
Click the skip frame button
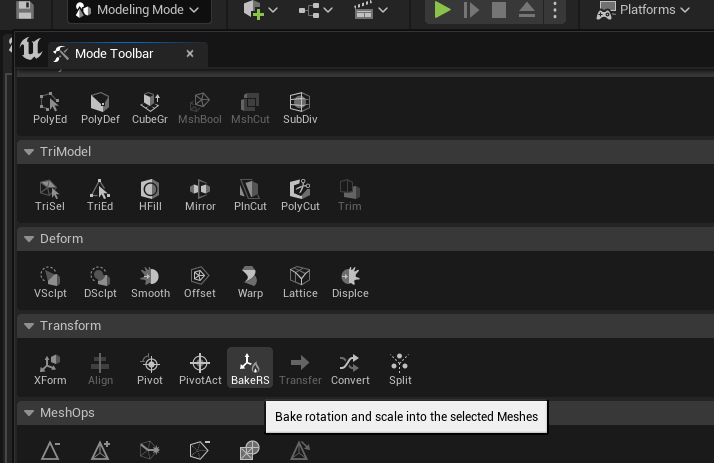point(471,10)
